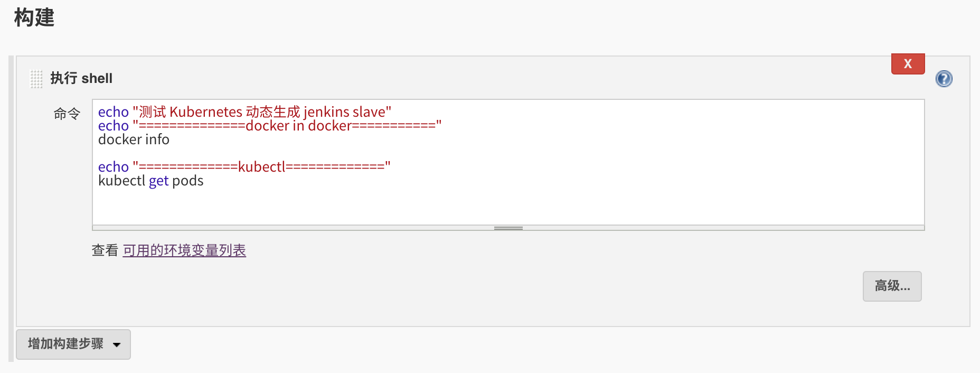This screenshot has height=373, width=980.
Task: Open the 增加构建步骤 dropdown
Action: tap(73, 344)
